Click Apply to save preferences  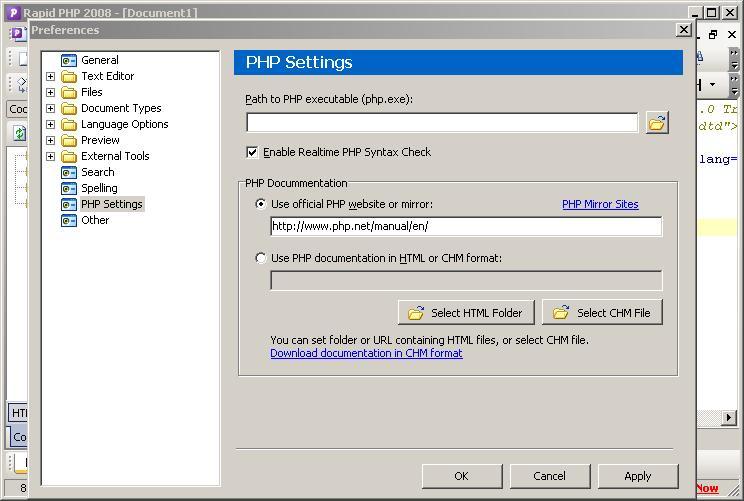pos(638,476)
